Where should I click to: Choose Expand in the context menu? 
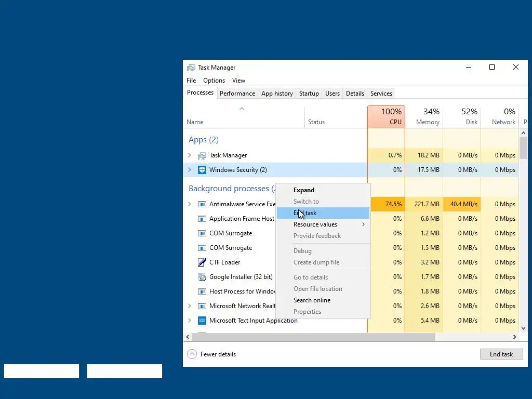(323, 190)
